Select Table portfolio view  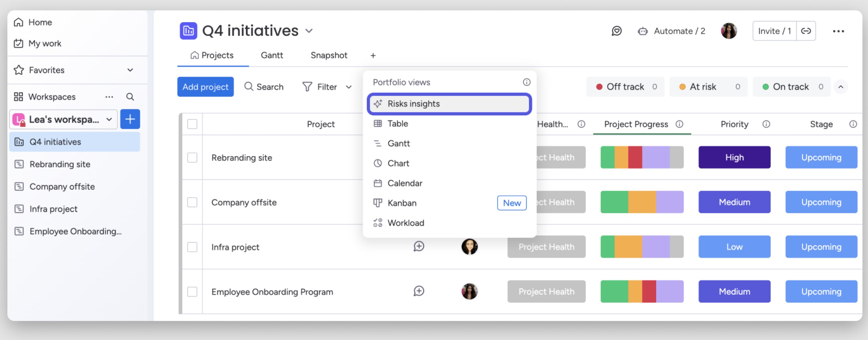coord(449,123)
